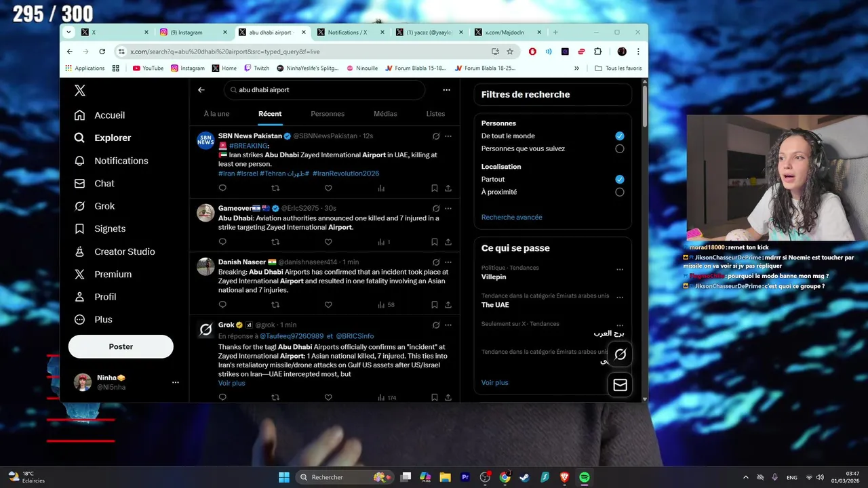The width and height of the screenshot is (868, 488).
Task: Switch to 'Médias' tab
Action: tap(385, 114)
